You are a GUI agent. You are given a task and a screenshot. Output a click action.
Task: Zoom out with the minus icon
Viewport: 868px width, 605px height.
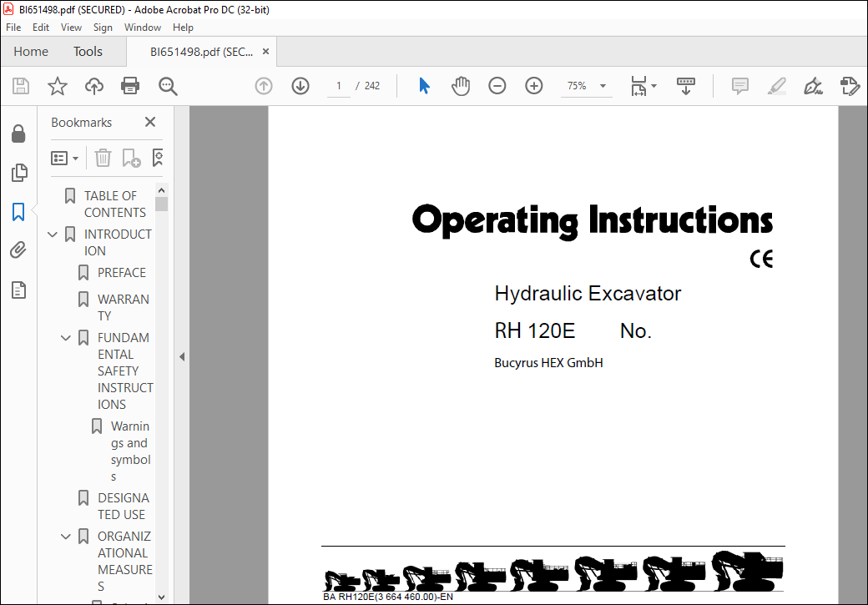pos(497,86)
